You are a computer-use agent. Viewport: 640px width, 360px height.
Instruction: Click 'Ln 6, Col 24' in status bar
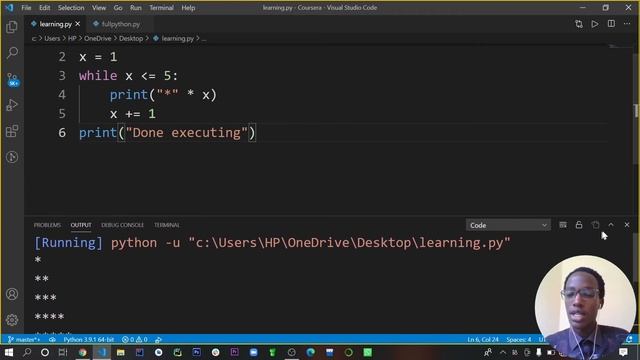tap(483, 339)
